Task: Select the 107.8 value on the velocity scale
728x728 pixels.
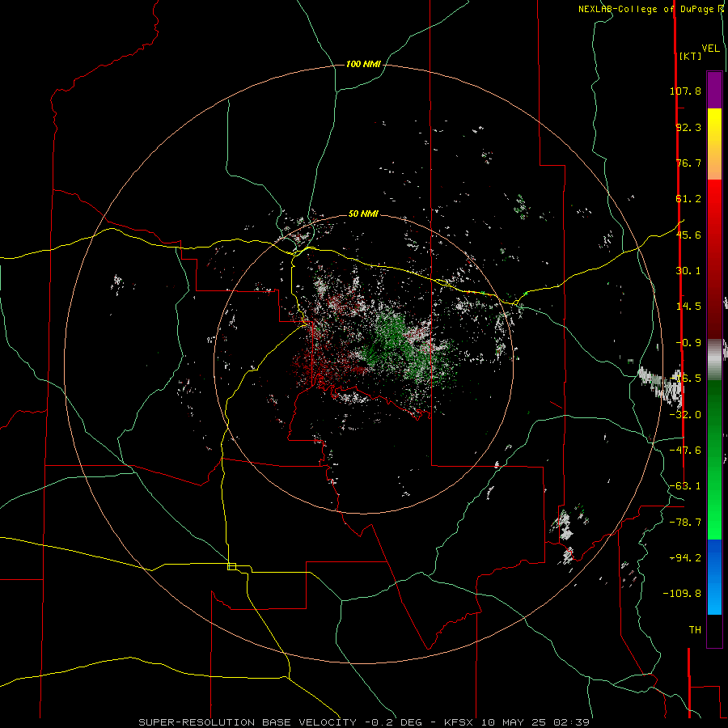Action: pos(685,91)
